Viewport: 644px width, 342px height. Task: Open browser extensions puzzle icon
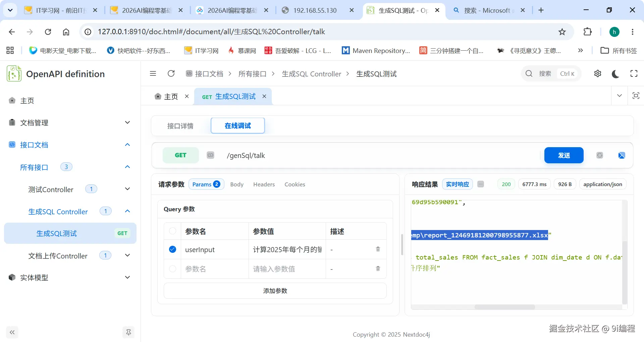coord(588,32)
